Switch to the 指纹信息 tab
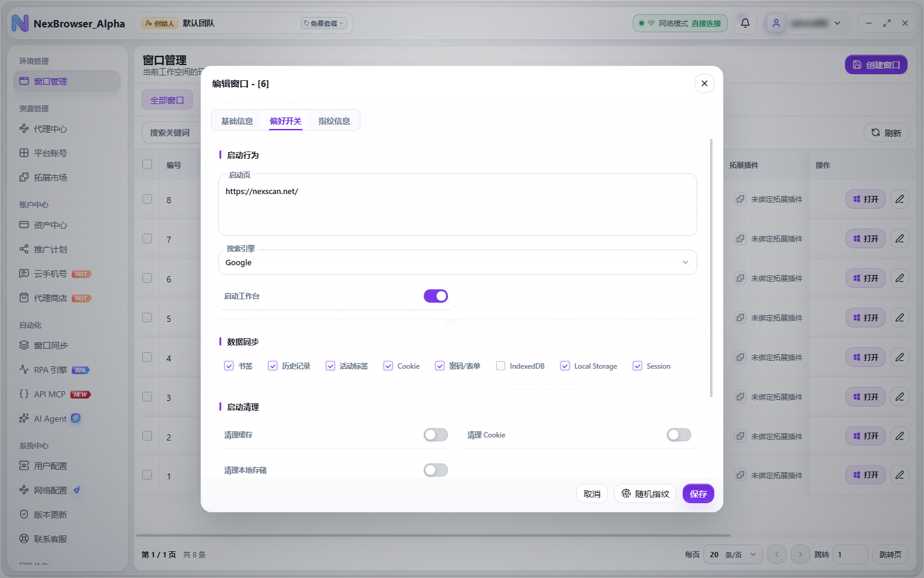The height and width of the screenshot is (578, 924). coord(334,120)
